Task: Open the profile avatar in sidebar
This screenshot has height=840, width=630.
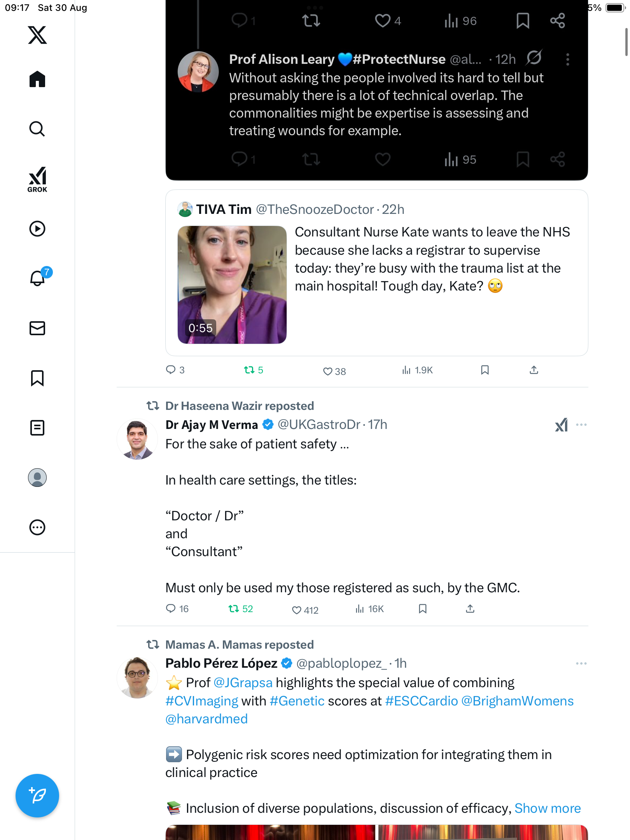Action: pyautogui.click(x=37, y=478)
